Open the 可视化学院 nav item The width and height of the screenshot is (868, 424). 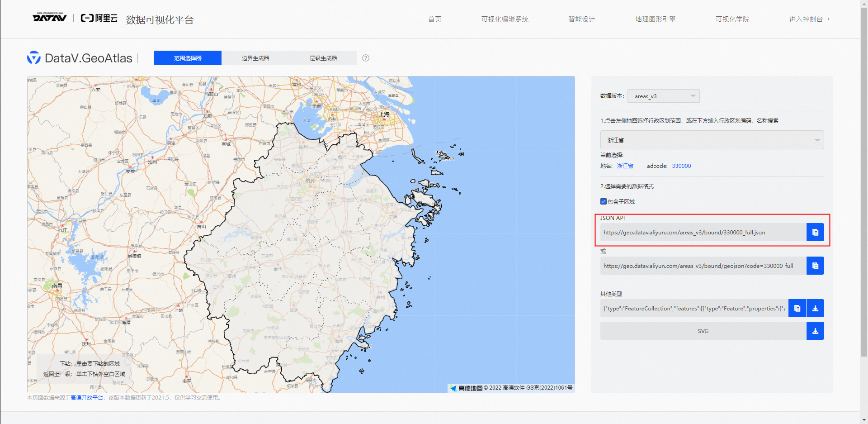pos(732,19)
